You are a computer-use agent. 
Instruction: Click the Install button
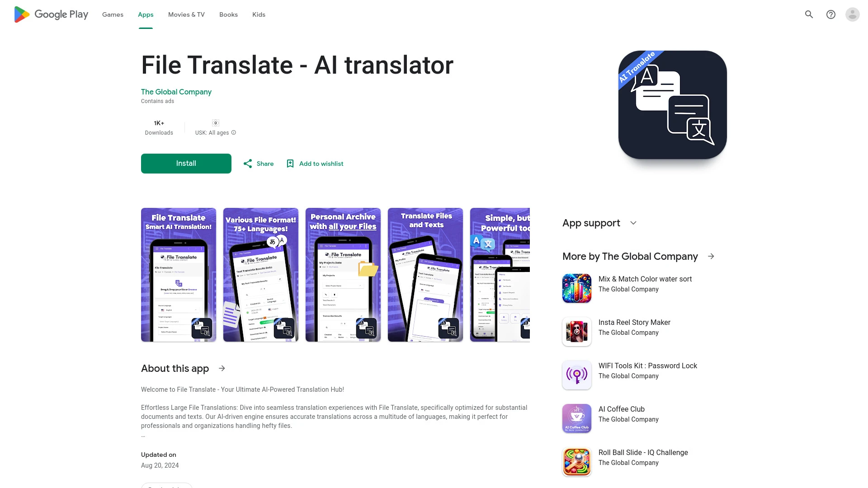point(186,163)
